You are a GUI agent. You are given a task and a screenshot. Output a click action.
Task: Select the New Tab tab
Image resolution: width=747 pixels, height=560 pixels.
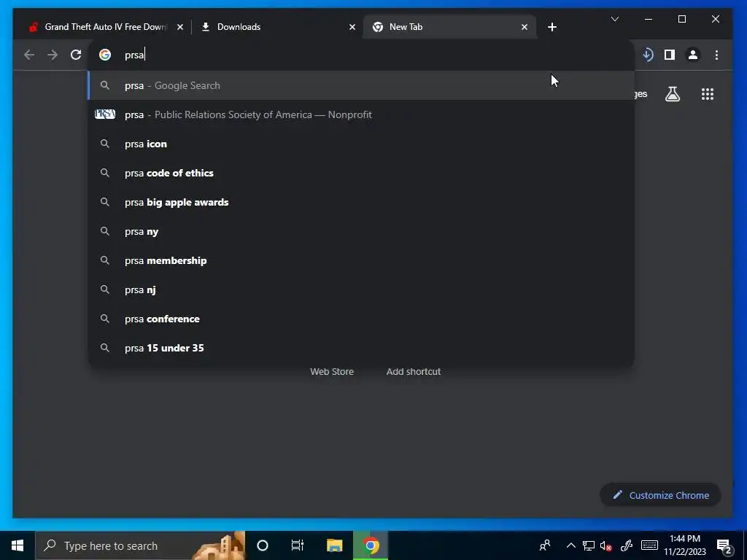[x=449, y=27]
